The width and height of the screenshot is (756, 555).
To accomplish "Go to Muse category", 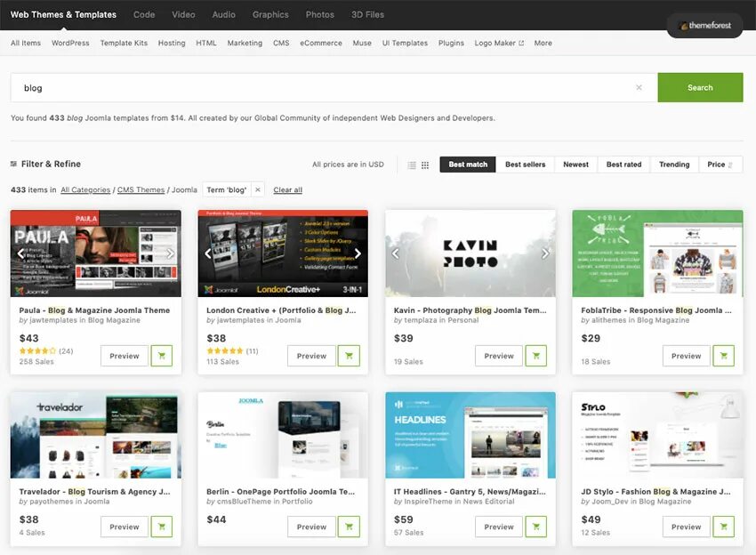I will pos(362,43).
